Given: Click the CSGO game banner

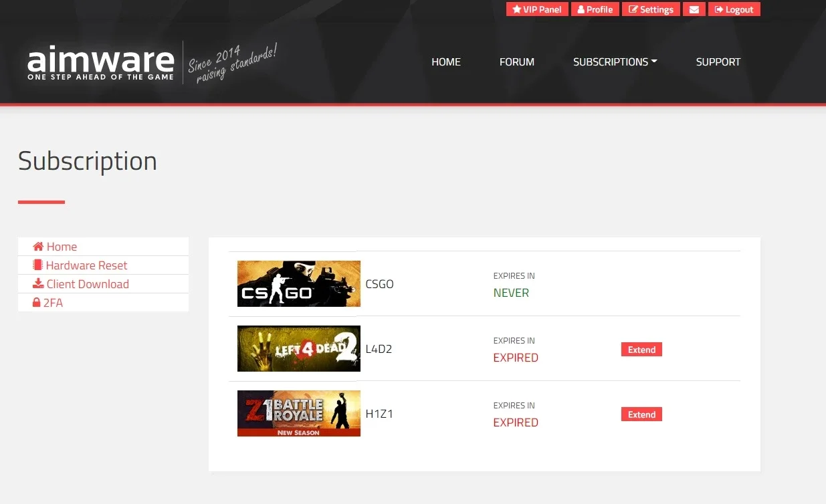Looking at the screenshot, I should pyautogui.click(x=299, y=284).
